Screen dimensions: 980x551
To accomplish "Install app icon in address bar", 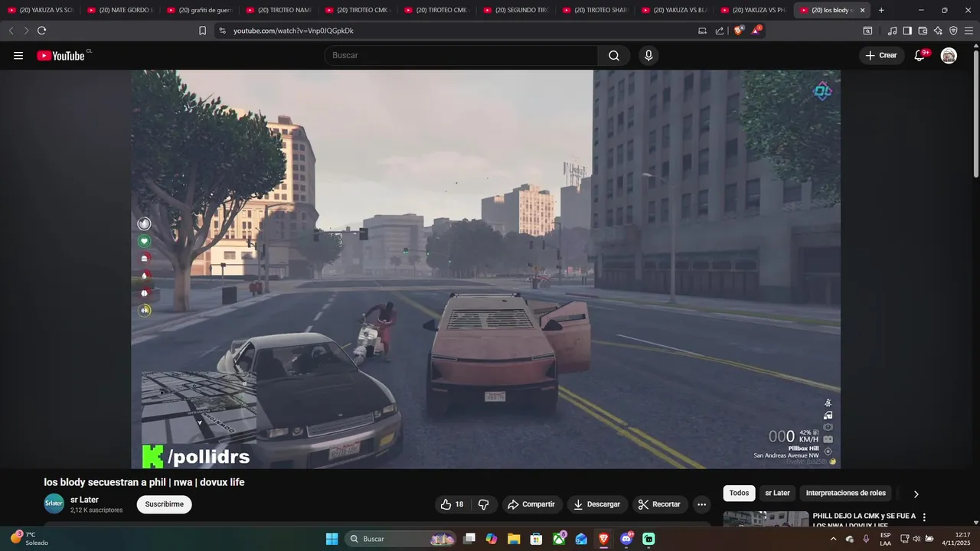I will click(702, 31).
